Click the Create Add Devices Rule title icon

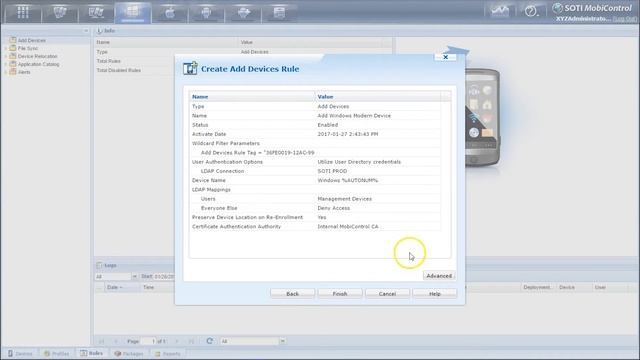click(190, 68)
